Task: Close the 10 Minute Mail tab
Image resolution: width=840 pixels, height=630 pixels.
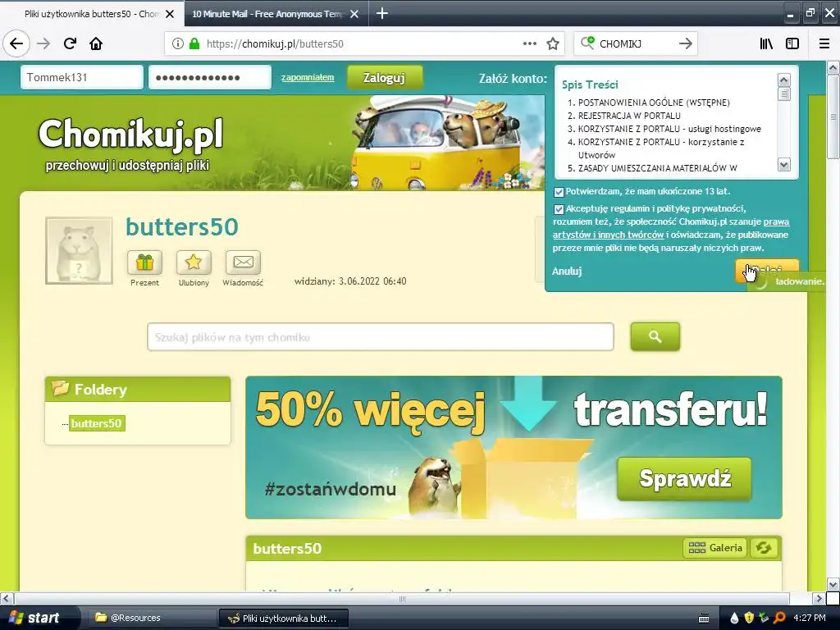Action: point(354,14)
